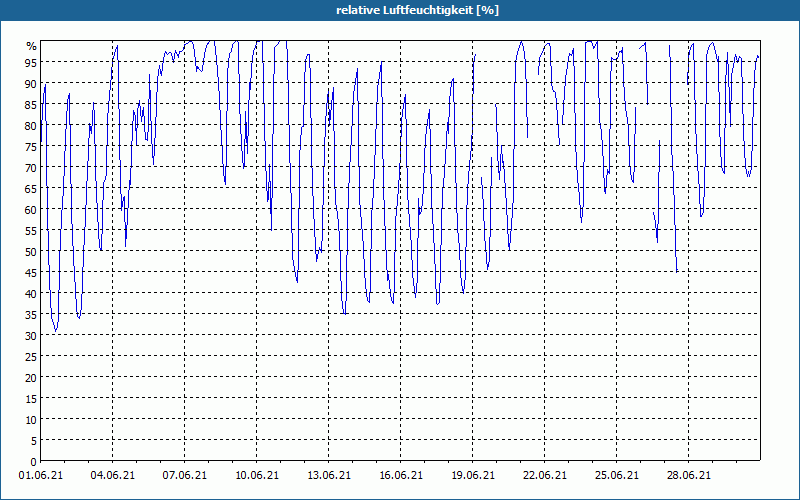The image size is (800, 500).
Task: Click the y-axis value 25
Action: point(31,357)
